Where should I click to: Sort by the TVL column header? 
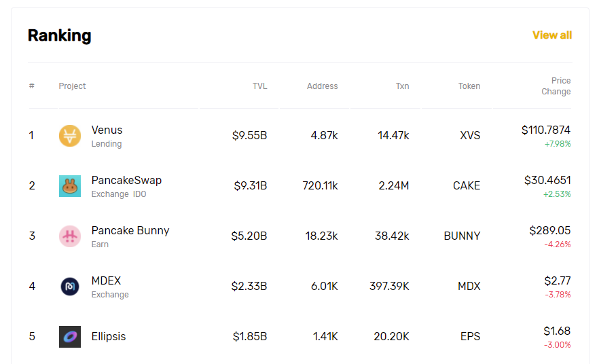pyautogui.click(x=259, y=86)
